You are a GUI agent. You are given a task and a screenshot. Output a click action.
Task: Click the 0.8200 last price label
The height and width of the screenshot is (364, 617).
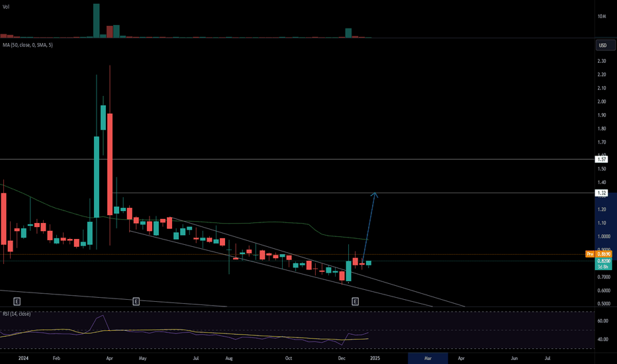tap(604, 261)
